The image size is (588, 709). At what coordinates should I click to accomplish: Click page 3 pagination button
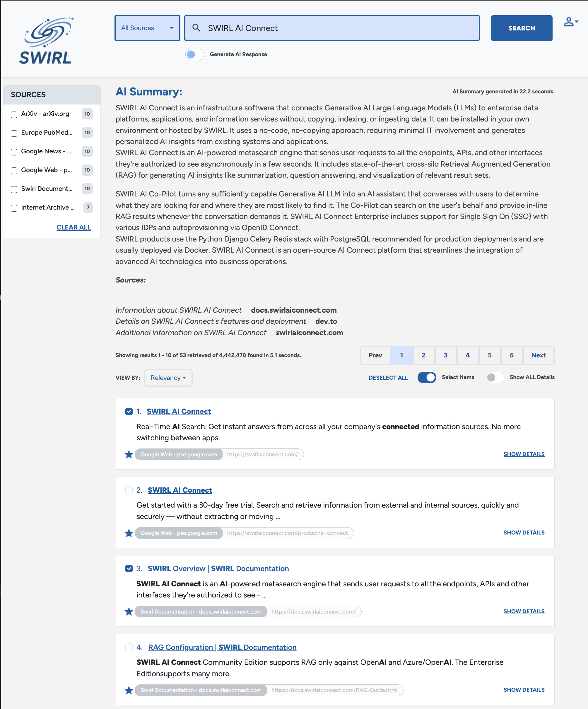(x=445, y=355)
